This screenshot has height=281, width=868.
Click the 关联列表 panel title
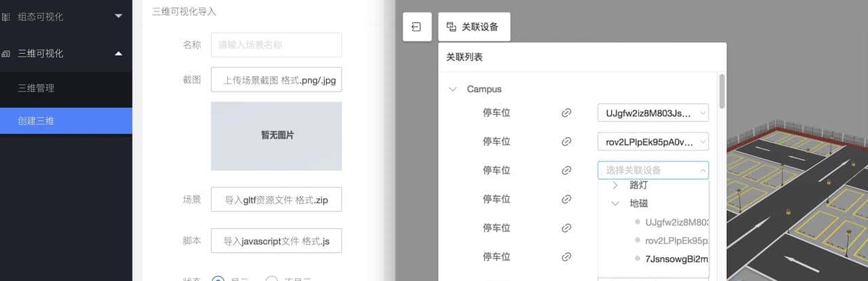click(465, 58)
